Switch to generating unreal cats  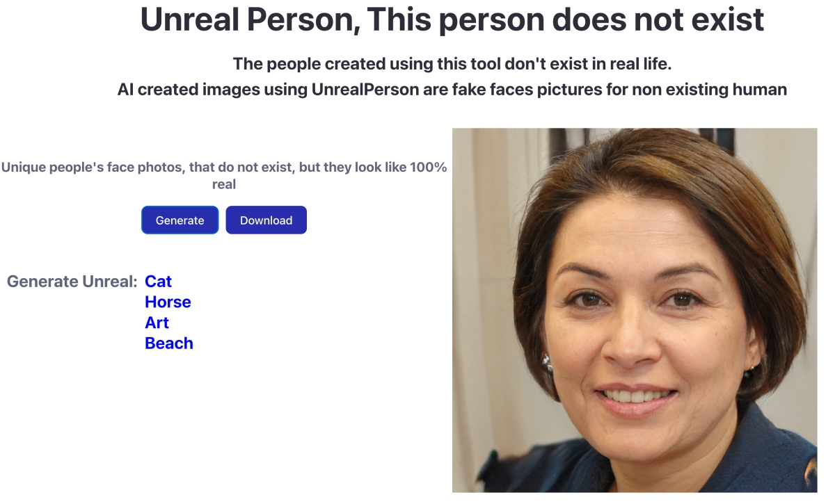(158, 282)
